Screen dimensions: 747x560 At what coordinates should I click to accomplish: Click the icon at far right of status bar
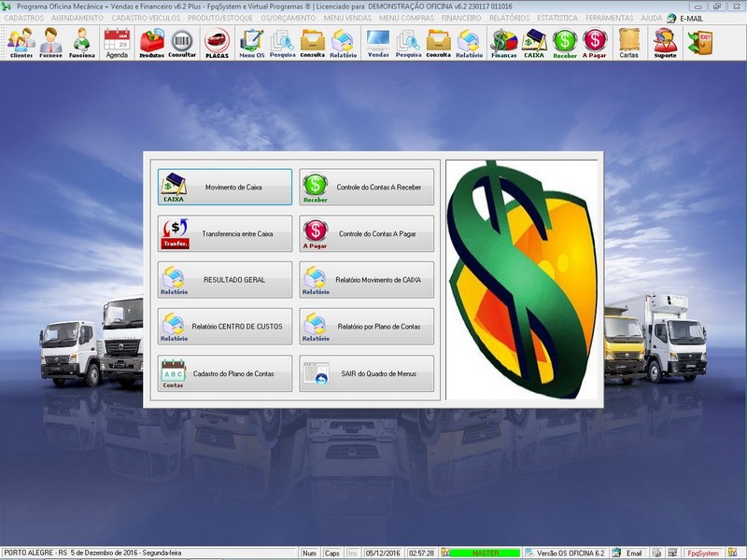(733, 553)
